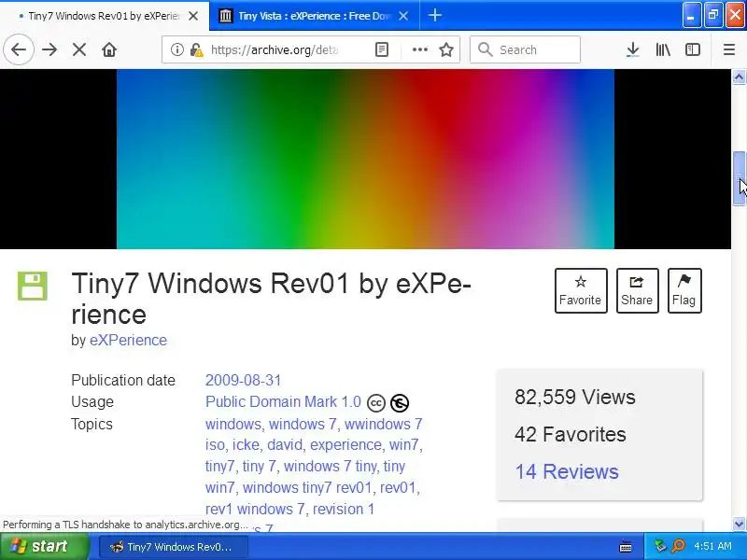Favorite this item
The image size is (747, 560).
click(x=581, y=290)
